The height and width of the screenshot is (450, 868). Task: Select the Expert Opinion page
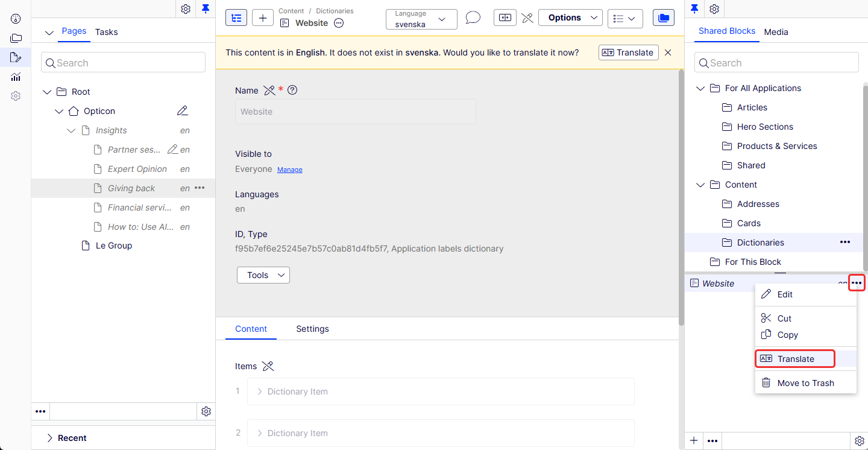[x=137, y=169]
